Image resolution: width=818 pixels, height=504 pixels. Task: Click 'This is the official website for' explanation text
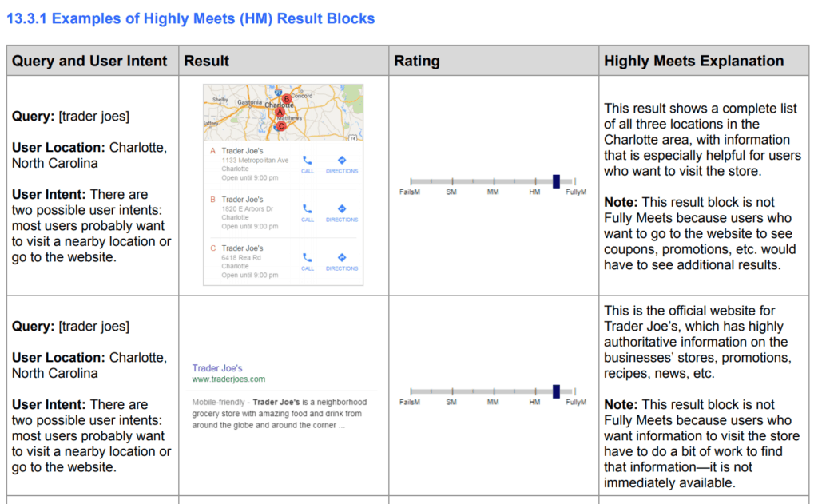[x=689, y=311]
